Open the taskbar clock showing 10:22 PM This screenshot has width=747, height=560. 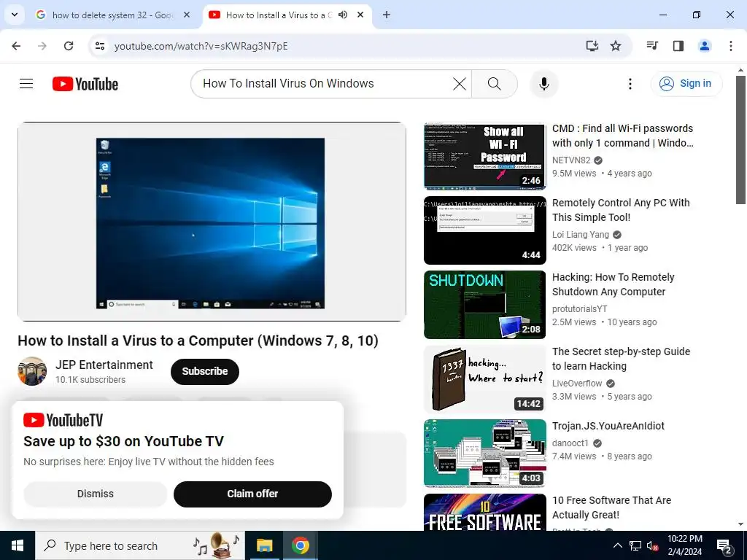(685, 545)
